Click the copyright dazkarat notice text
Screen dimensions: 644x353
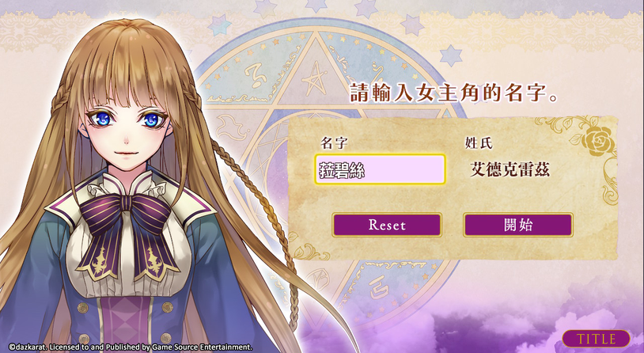pyautogui.click(x=130, y=347)
